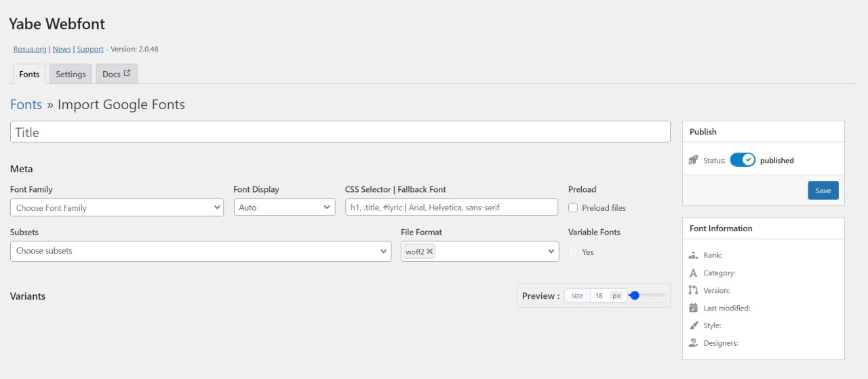Click the Last modified calendar icon

pos(693,308)
